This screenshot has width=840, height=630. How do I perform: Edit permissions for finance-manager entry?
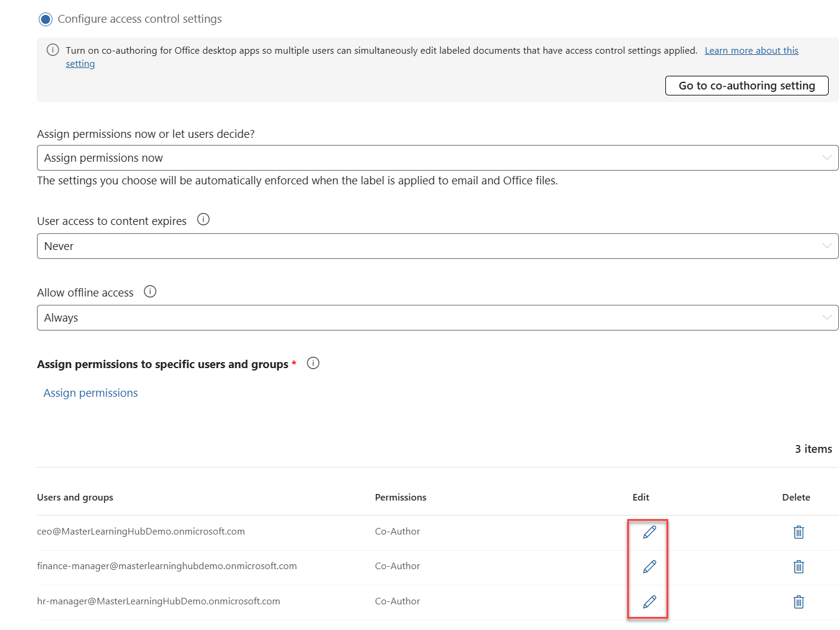tap(648, 567)
